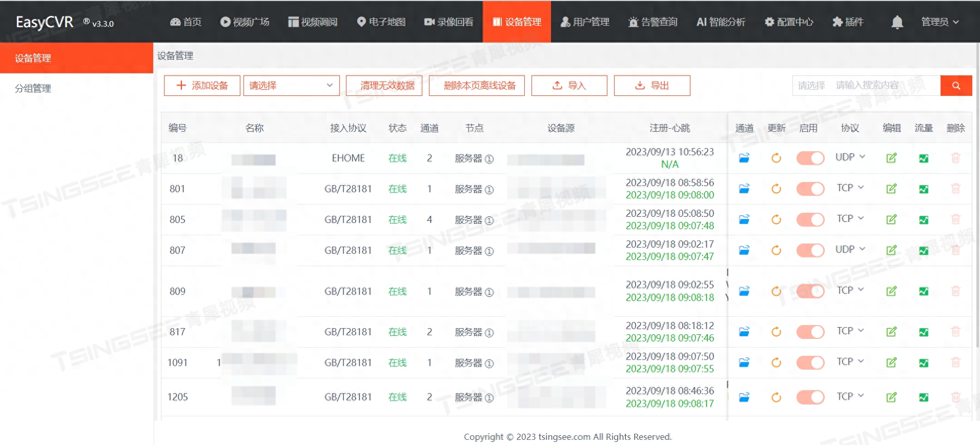Toggle enable switch for device 801
The height and width of the screenshot is (445, 980).
tap(810, 189)
